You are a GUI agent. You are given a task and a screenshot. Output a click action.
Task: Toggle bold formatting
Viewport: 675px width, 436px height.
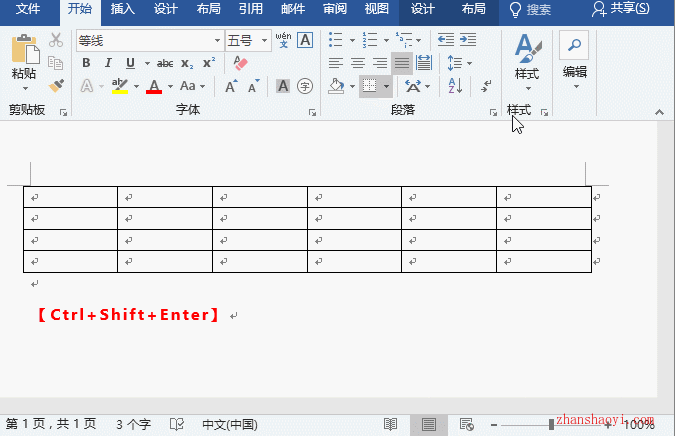pos(86,63)
